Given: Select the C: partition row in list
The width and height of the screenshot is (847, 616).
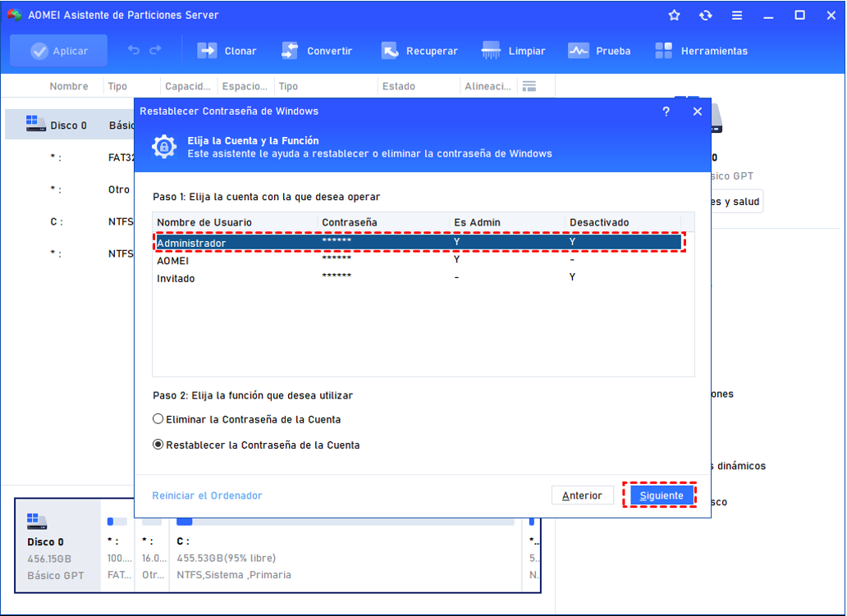Looking at the screenshot, I should coord(69,221).
